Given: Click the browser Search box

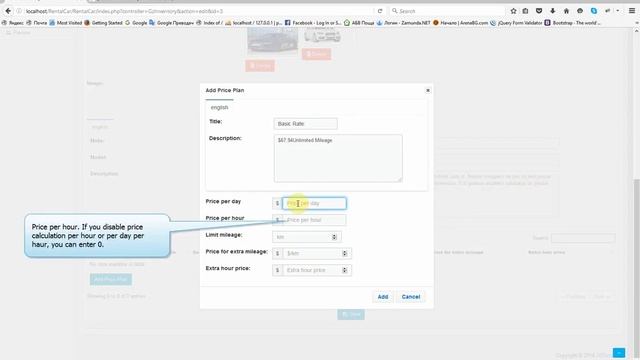Looking at the screenshot, I should pos(447,11).
